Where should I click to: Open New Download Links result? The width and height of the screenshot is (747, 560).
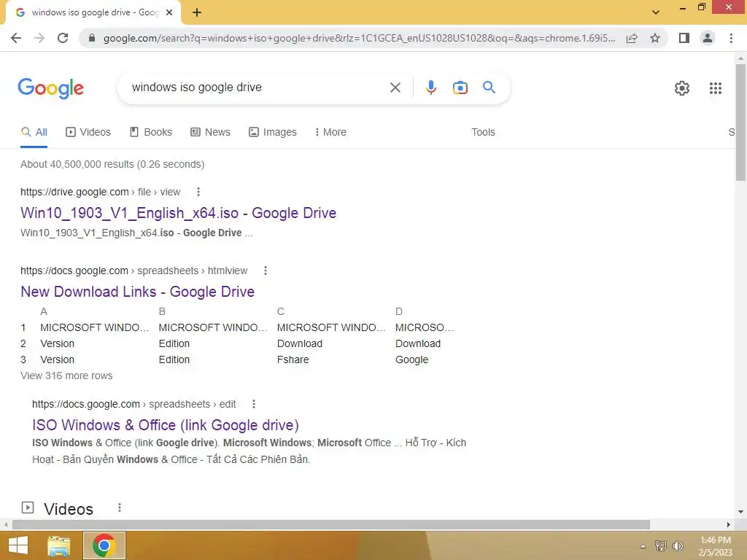137,292
